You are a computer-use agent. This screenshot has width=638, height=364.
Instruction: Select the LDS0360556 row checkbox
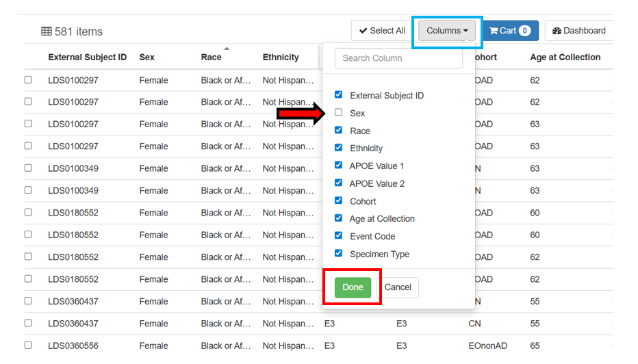[28, 346]
